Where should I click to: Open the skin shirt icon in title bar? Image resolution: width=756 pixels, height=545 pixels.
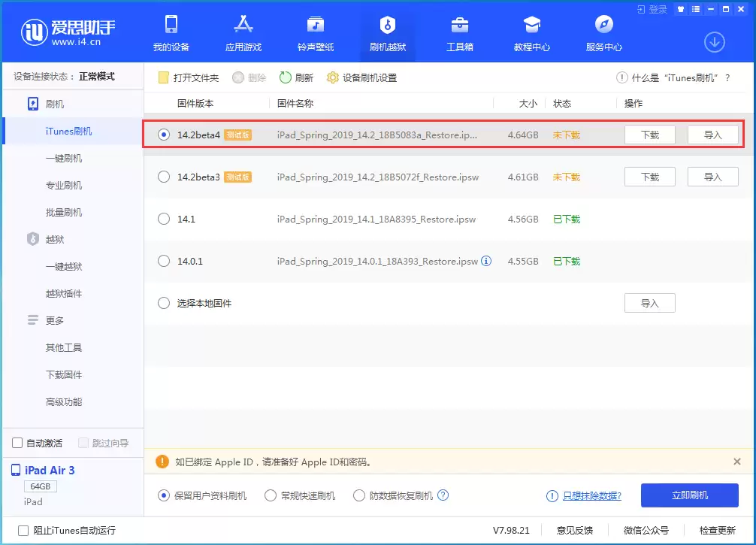[681, 9]
